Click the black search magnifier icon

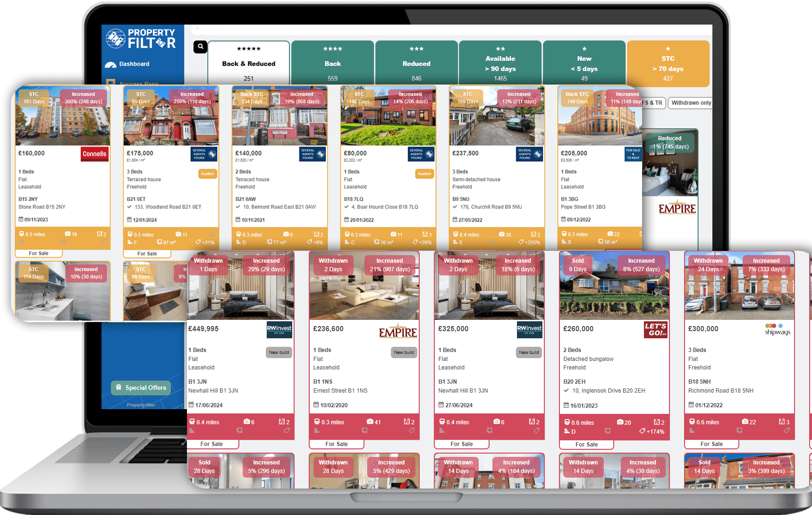[x=201, y=47]
